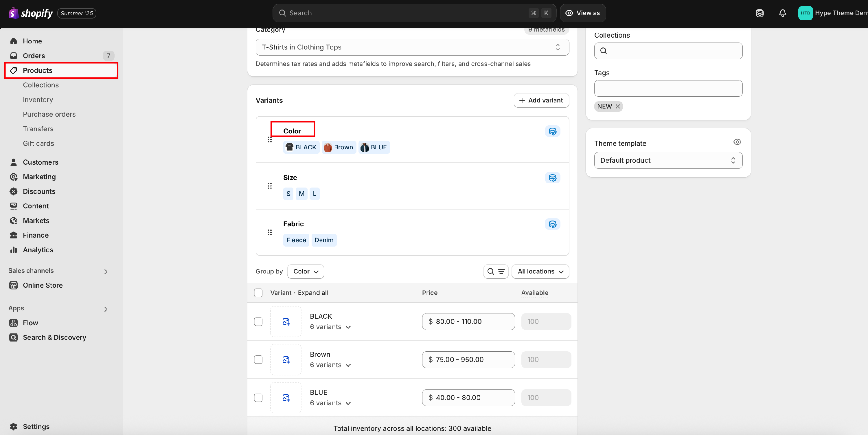Open Default product theme template dropdown
868x435 pixels.
(x=668, y=160)
